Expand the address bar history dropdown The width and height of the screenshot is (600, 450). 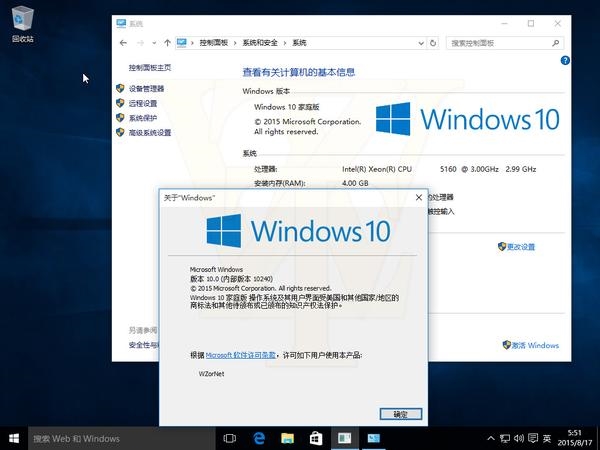point(421,43)
